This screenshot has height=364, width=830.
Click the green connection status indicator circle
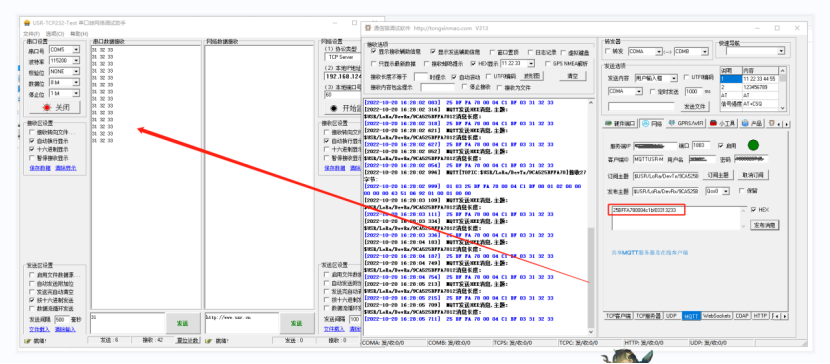tap(753, 145)
